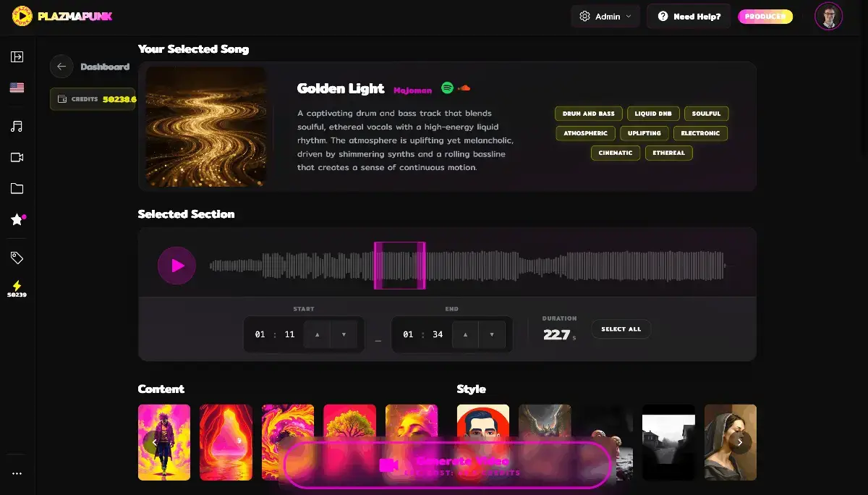
Task: Select the purple-coat walking figure content thumbnail
Action: coord(164,442)
